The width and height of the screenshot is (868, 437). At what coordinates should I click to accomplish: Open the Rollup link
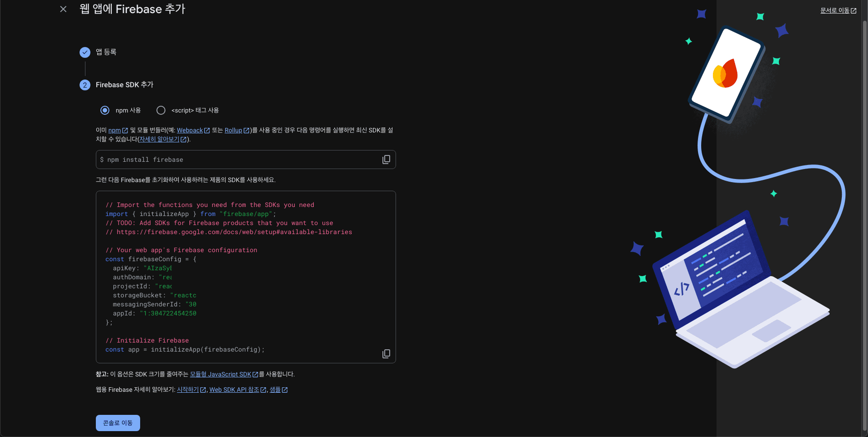tap(233, 130)
